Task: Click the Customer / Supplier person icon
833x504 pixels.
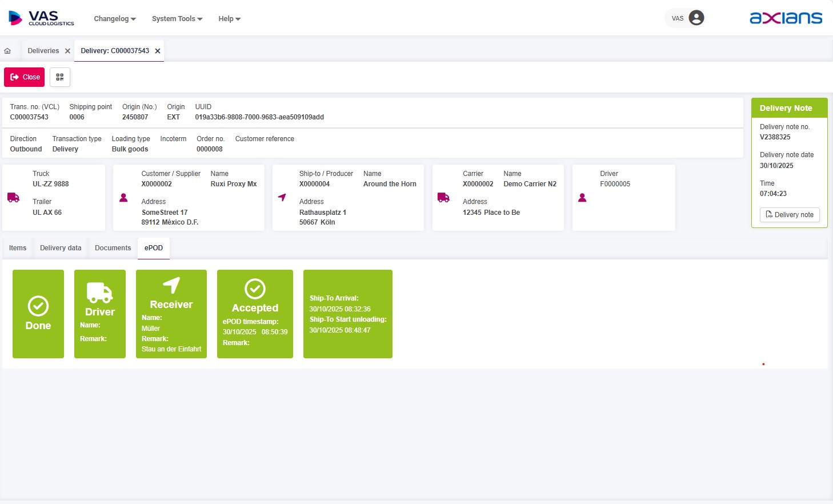Action: pyautogui.click(x=123, y=198)
